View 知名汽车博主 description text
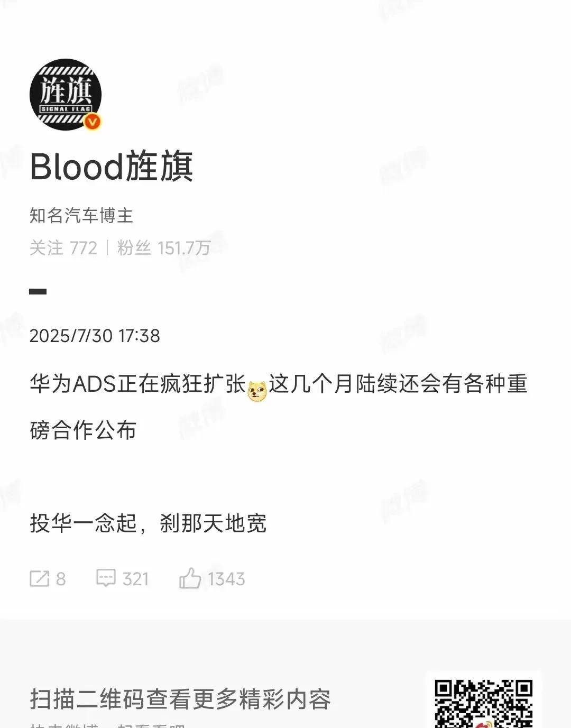This screenshot has height=728, width=571. pos(81,216)
